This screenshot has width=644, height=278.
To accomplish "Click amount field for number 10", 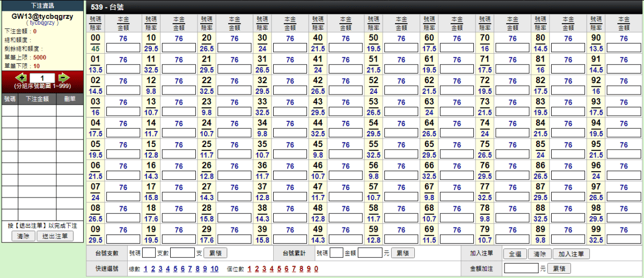I will click(x=179, y=48).
